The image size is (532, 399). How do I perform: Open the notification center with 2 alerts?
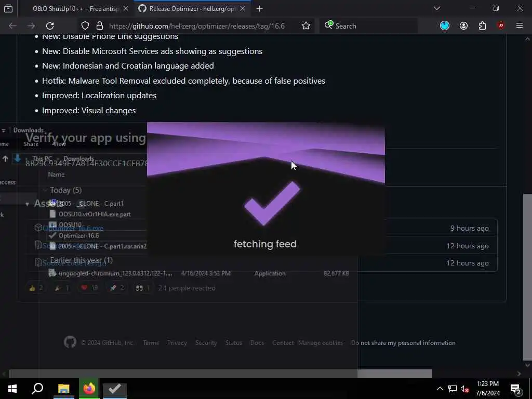516,389
